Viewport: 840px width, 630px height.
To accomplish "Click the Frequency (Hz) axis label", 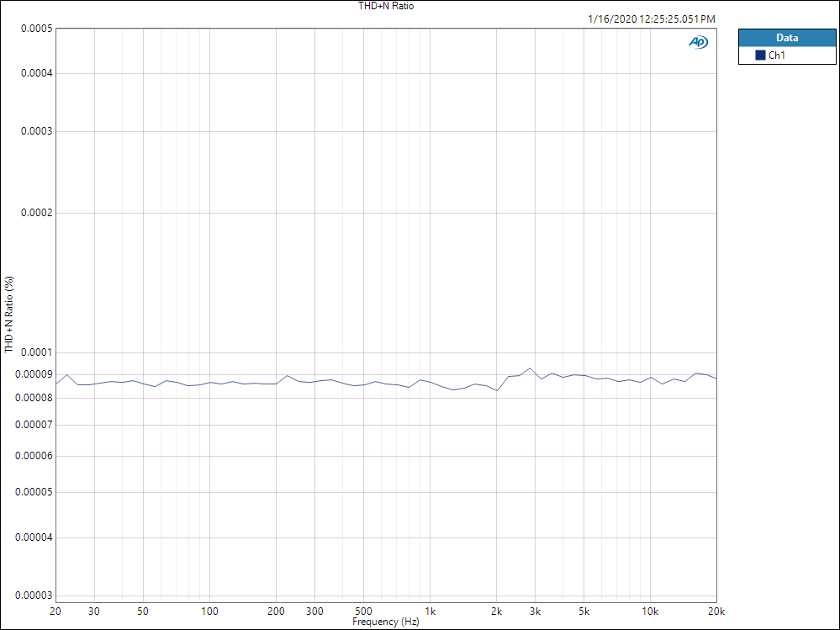I will point(386,622).
